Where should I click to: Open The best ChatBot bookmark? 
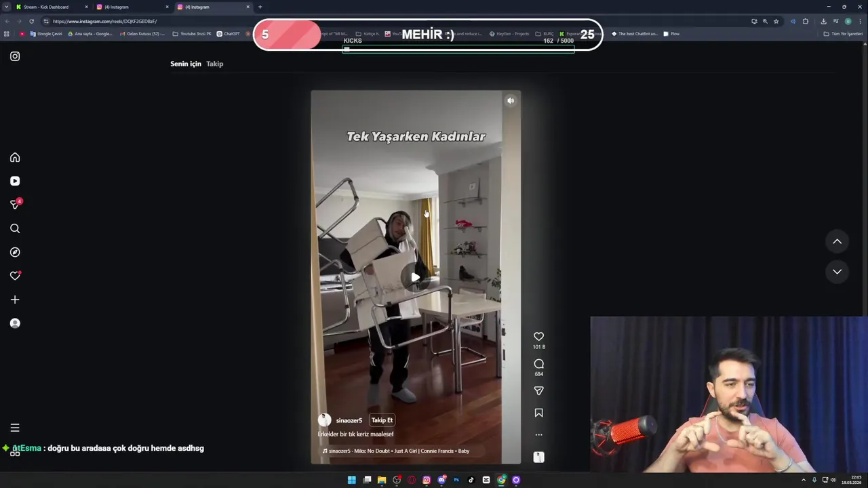(635, 34)
